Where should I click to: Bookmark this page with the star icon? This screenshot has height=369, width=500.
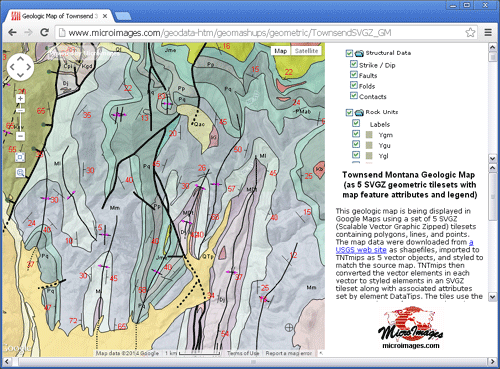pos(470,32)
